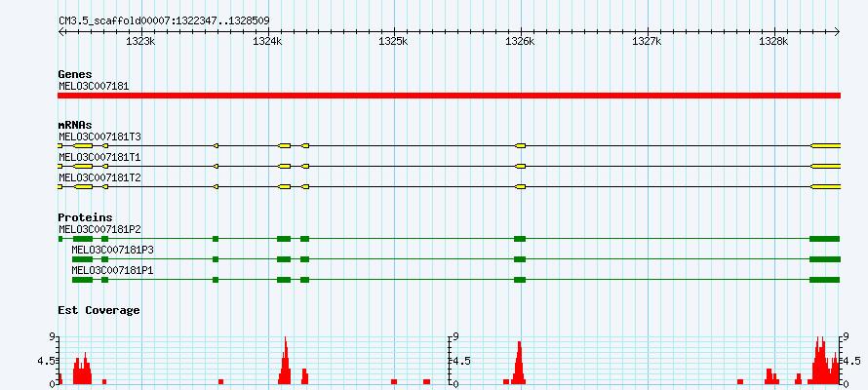Click the last green segment of MELO3C007181P2
The width and height of the screenshot is (868, 390).
tap(825, 239)
